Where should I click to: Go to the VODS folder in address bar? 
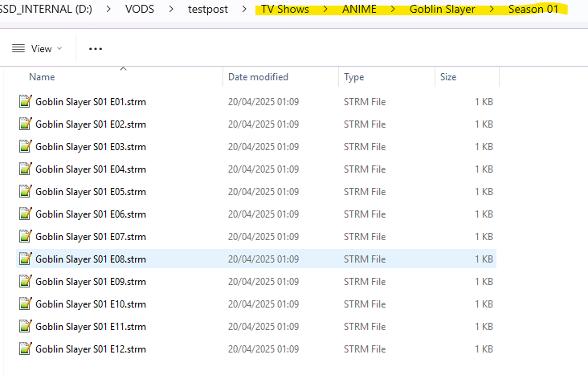coord(141,10)
